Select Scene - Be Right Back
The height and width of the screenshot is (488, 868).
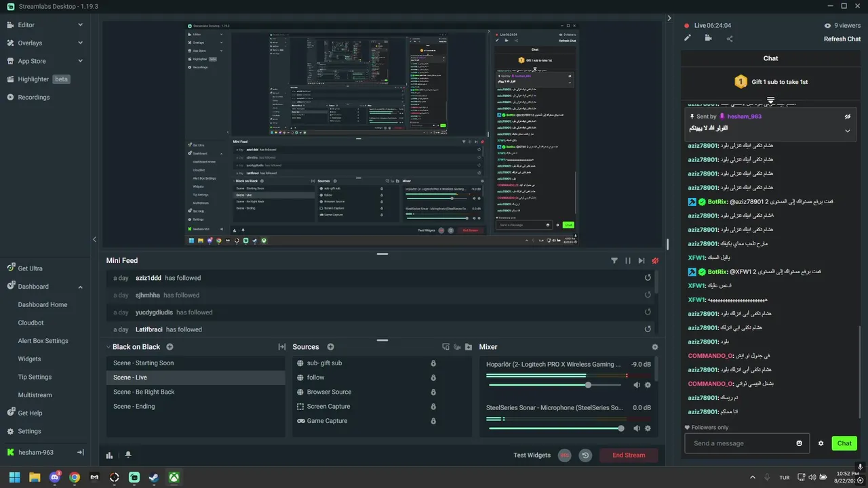pyautogui.click(x=195, y=392)
